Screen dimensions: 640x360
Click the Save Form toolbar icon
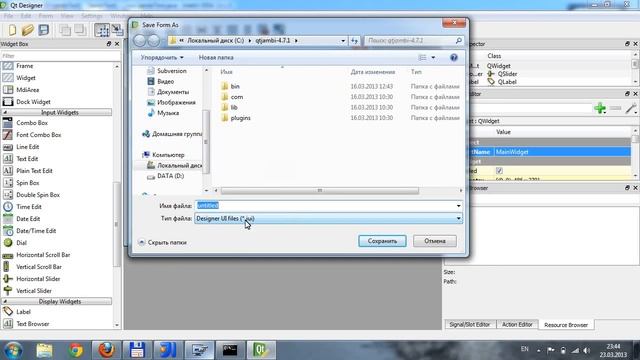tap(44, 30)
